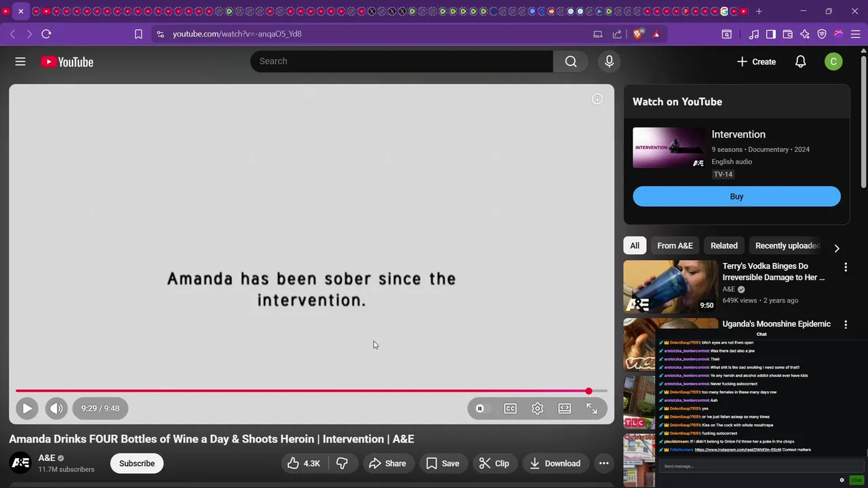Select the Related chip
The width and height of the screenshot is (868, 488).
724,246
